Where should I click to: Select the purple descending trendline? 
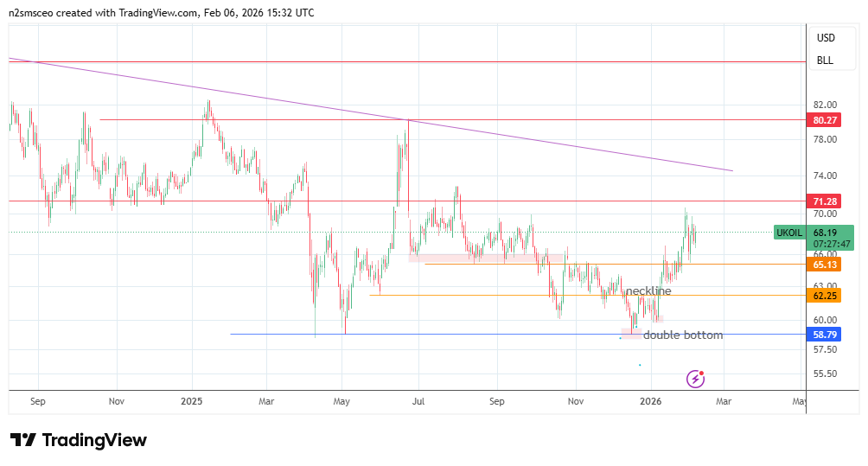click(x=519, y=138)
